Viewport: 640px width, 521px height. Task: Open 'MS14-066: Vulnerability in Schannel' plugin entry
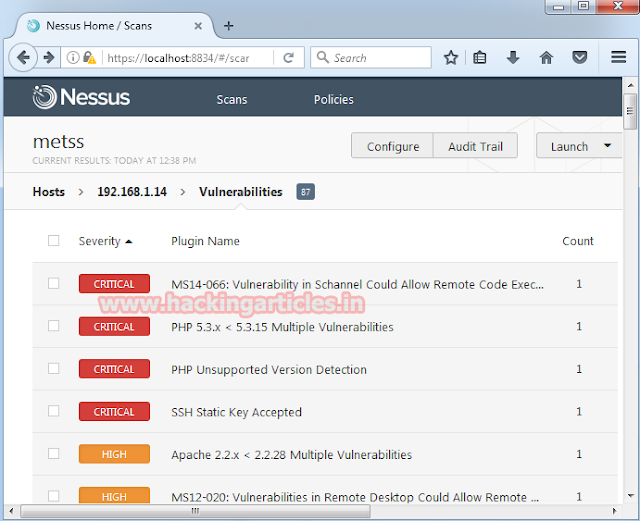click(357, 284)
